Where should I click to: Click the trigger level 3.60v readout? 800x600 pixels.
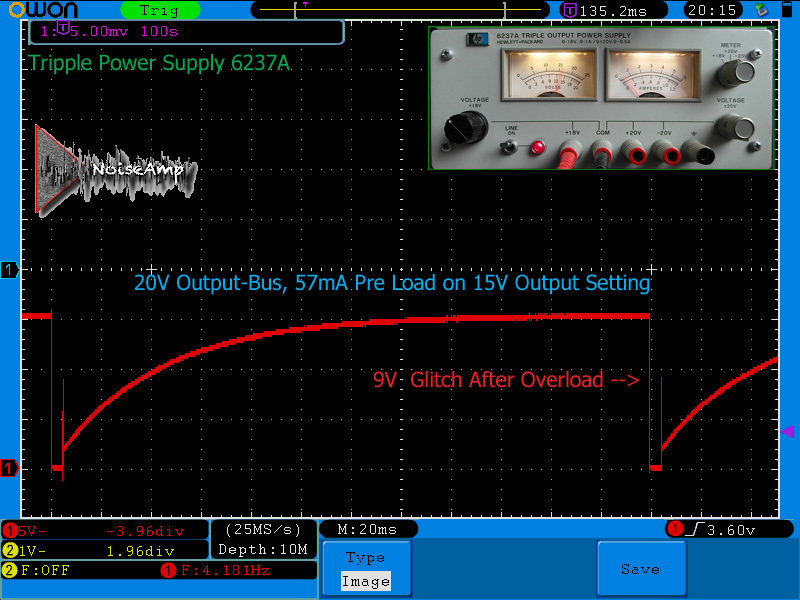pyautogui.click(x=731, y=530)
